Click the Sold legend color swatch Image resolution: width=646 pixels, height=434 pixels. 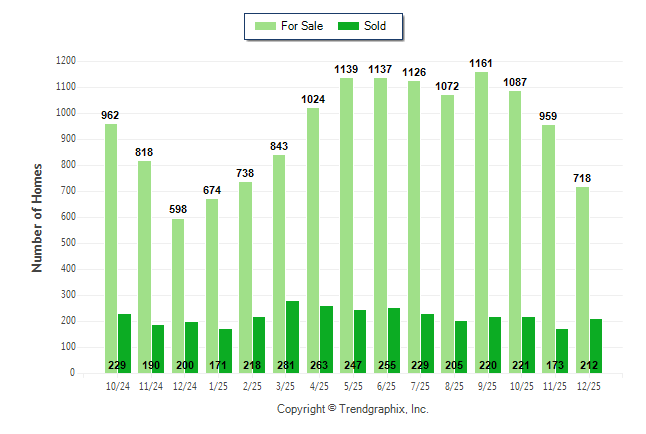pyautogui.click(x=352, y=26)
